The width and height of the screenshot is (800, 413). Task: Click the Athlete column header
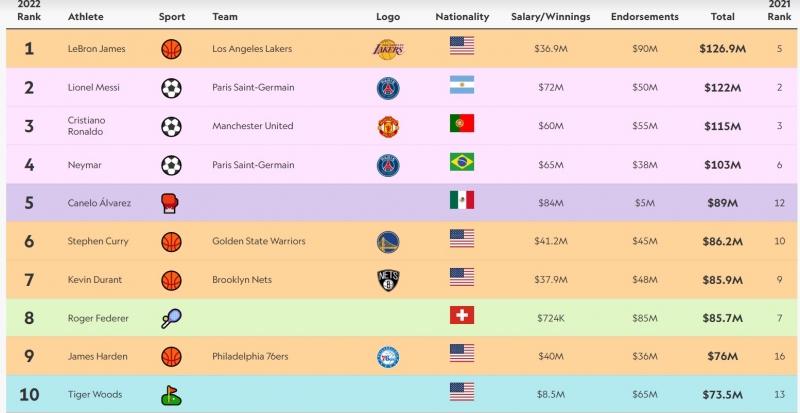85,17
